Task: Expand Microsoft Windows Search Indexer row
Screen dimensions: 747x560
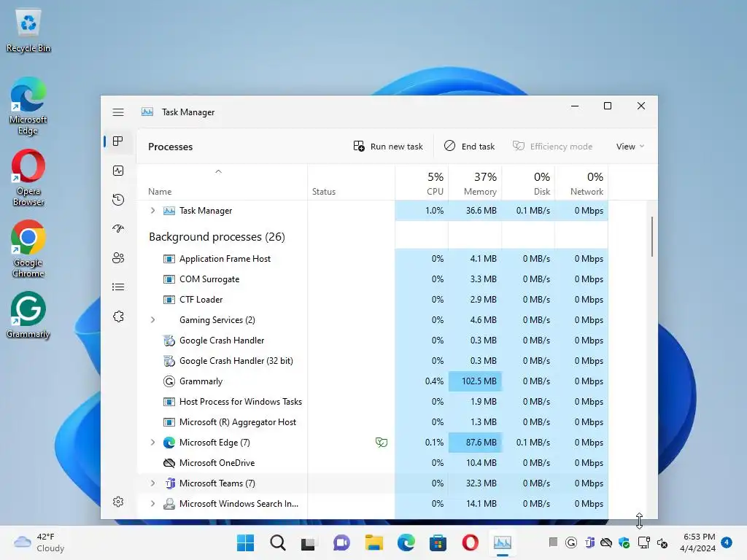Action: [152, 504]
